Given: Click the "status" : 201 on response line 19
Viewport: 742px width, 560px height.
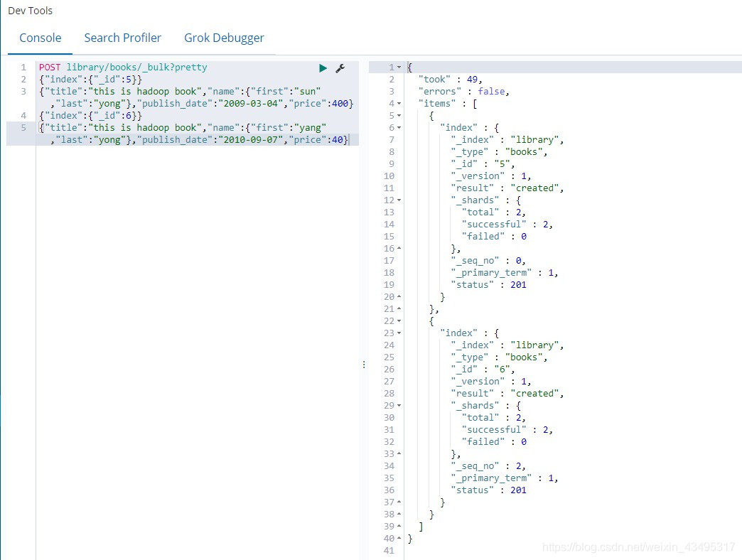Looking at the screenshot, I should [488, 285].
